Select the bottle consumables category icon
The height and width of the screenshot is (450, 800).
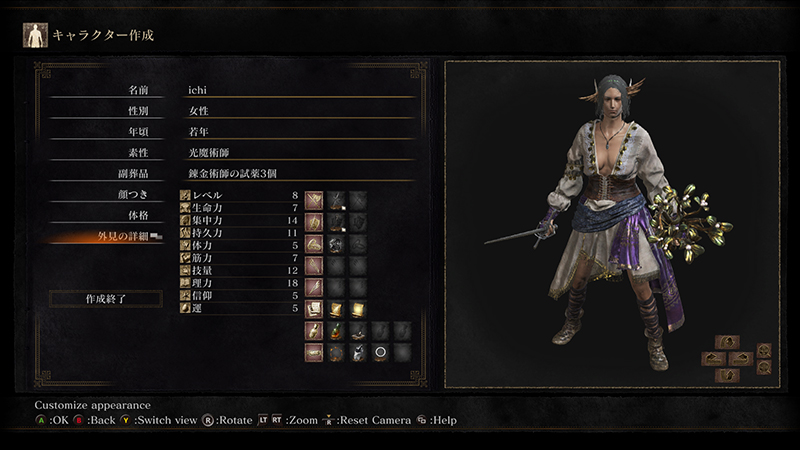pyautogui.click(x=314, y=331)
